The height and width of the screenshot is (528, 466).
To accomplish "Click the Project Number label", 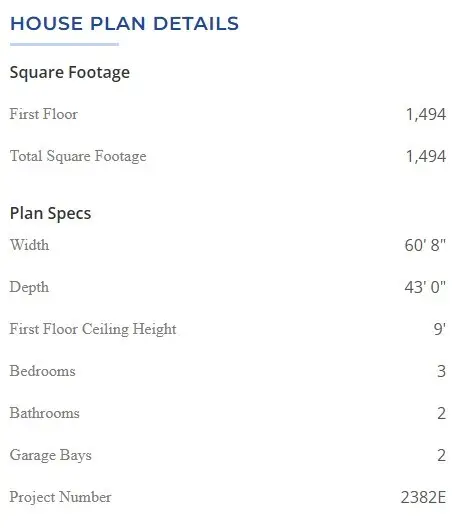I will pos(61,497).
